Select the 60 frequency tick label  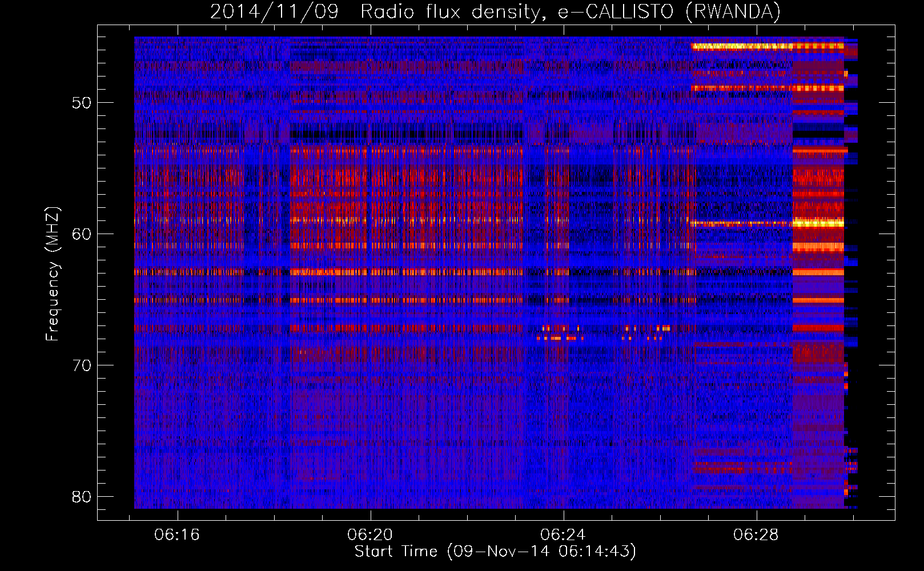point(82,235)
